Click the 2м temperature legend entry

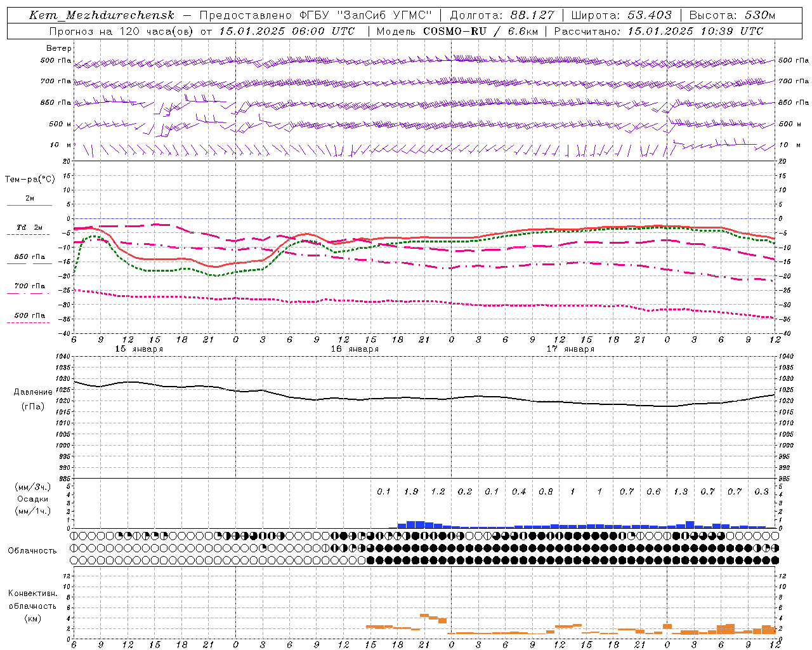coord(30,199)
